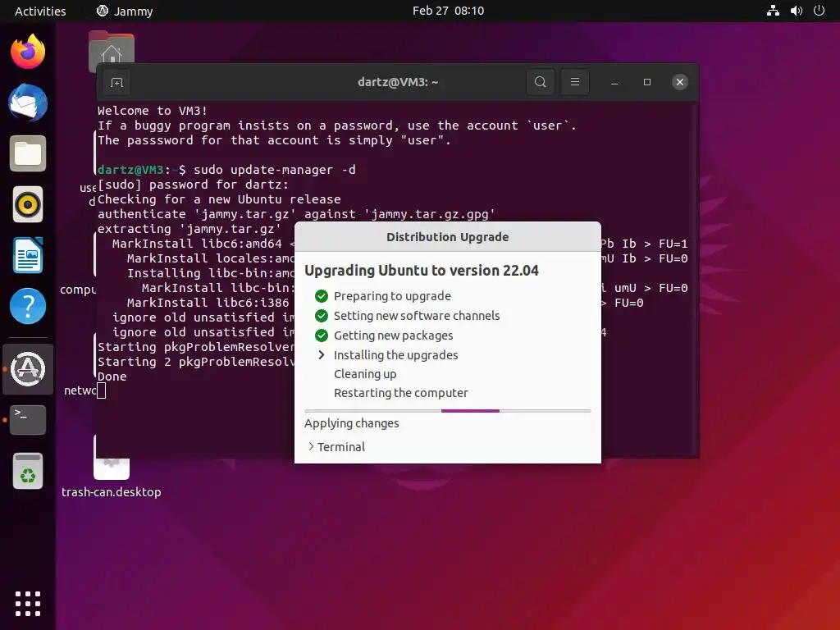
Task: Open the clock Feb 27 08:10
Action: coord(449,11)
